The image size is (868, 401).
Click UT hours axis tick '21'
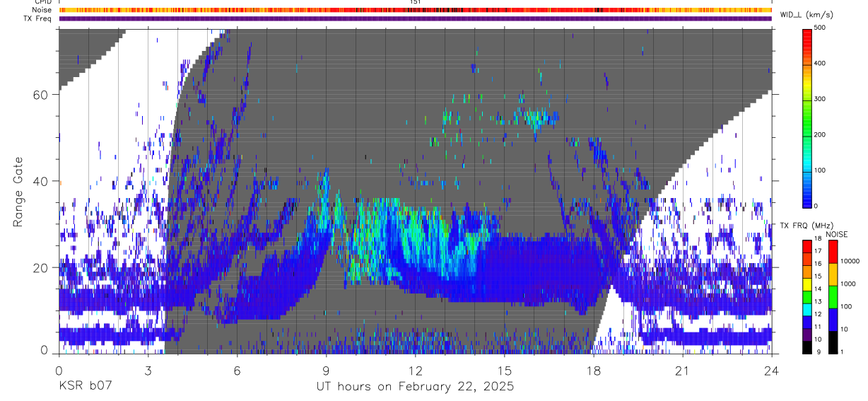682,371
